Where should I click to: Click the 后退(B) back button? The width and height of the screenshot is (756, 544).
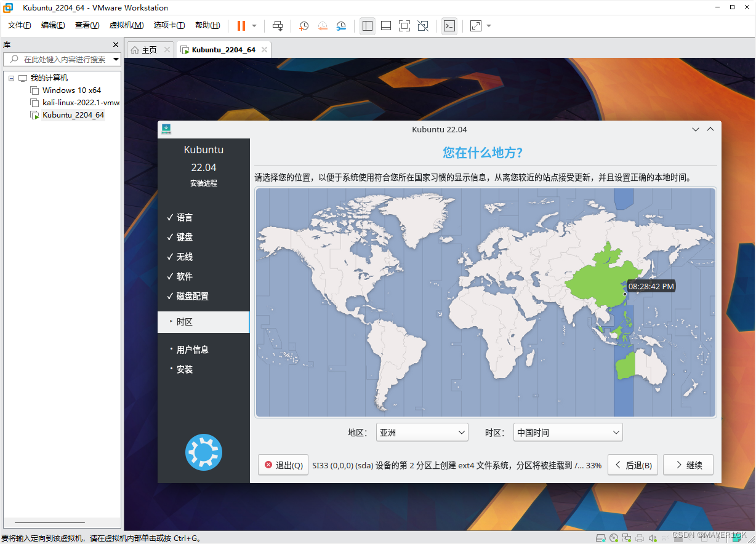click(633, 465)
